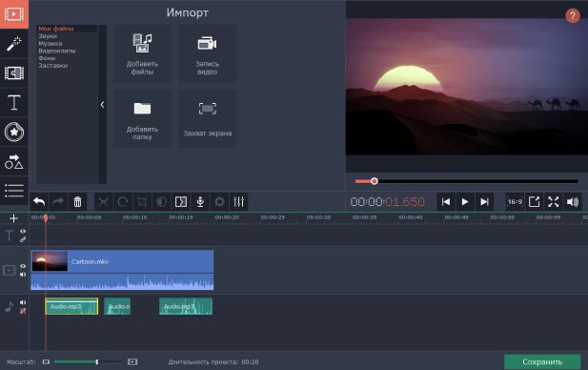Open the Titles tab with the T icon
The height and width of the screenshot is (370, 588).
14,102
